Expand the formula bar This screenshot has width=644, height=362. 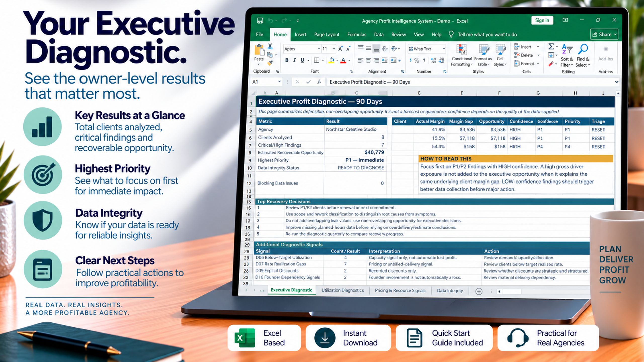click(616, 82)
